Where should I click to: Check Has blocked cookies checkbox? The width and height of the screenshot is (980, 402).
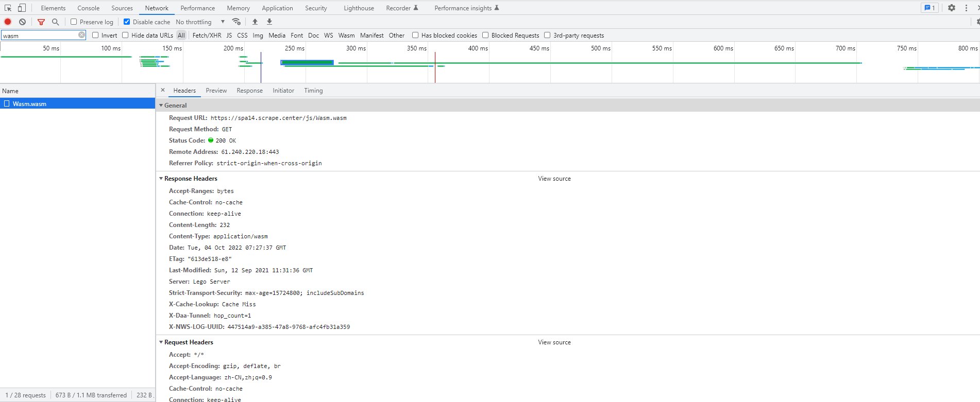[415, 35]
